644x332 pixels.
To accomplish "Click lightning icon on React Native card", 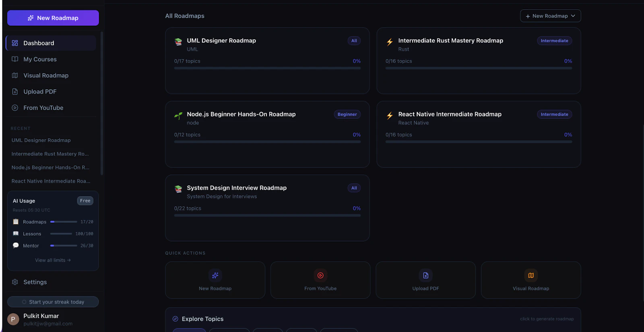I will (x=390, y=116).
